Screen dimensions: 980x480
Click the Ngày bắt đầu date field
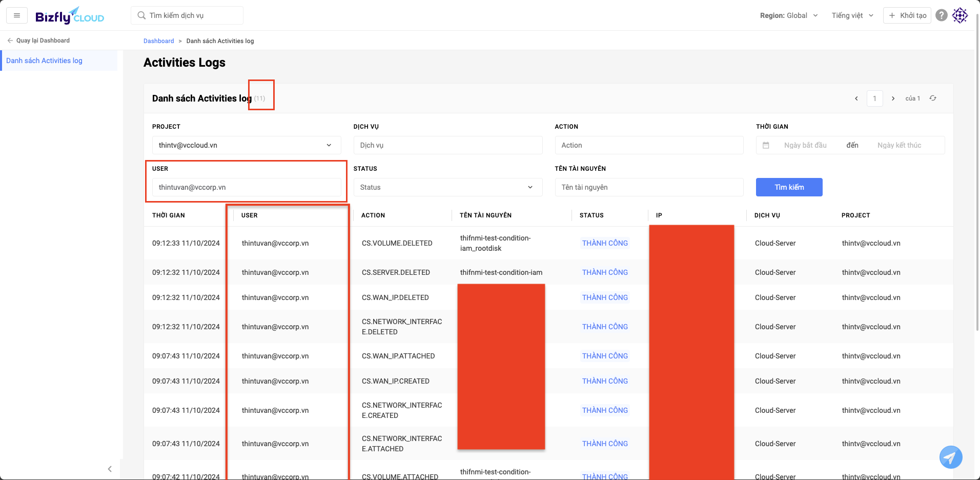click(805, 145)
